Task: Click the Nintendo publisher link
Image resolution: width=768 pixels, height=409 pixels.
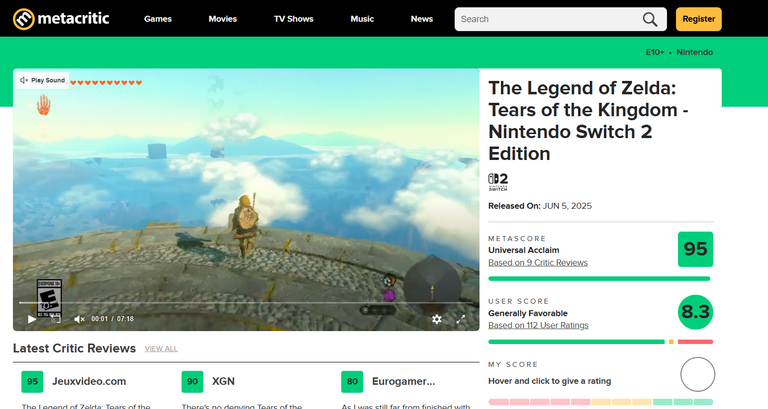Action: coord(695,52)
